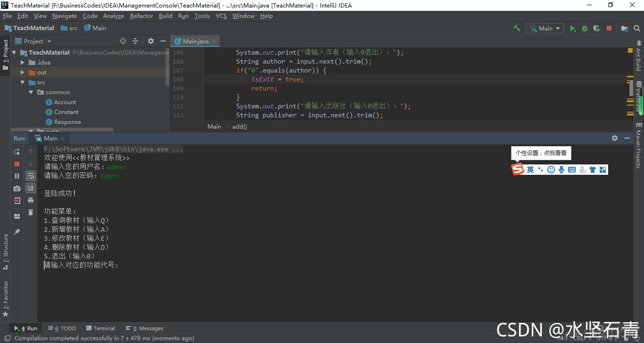Close the Main run tab
This screenshot has height=343, width=644.
point(62,139)
